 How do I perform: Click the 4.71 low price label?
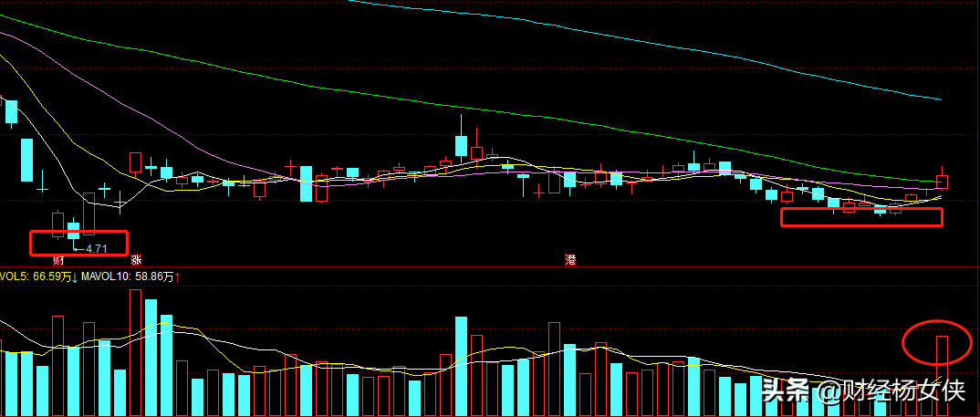coord(97,248)
